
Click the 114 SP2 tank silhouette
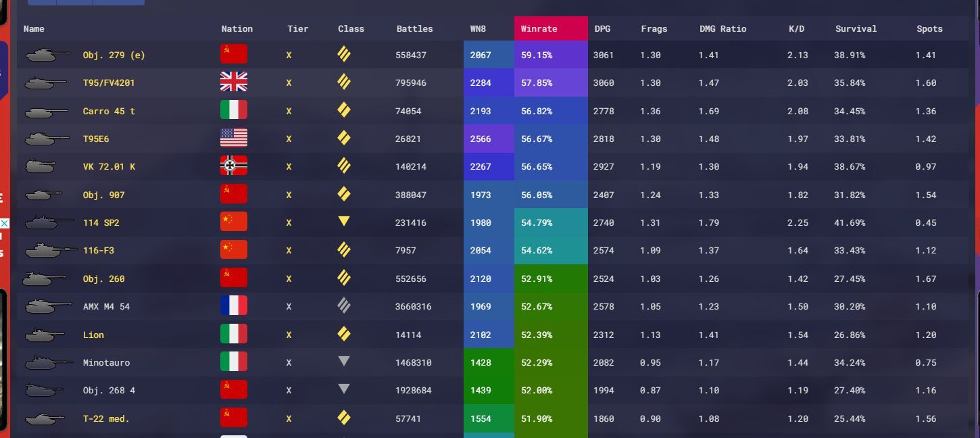click(x=49, y=222)
